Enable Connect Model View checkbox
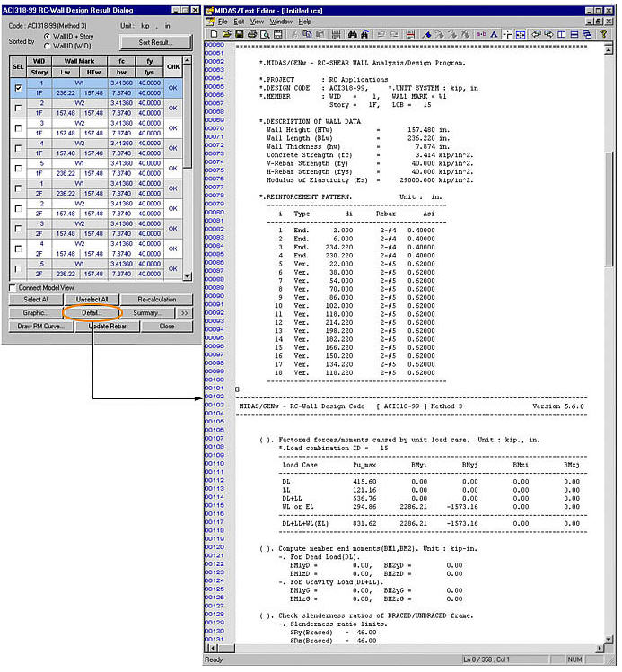 coord(13,288)
